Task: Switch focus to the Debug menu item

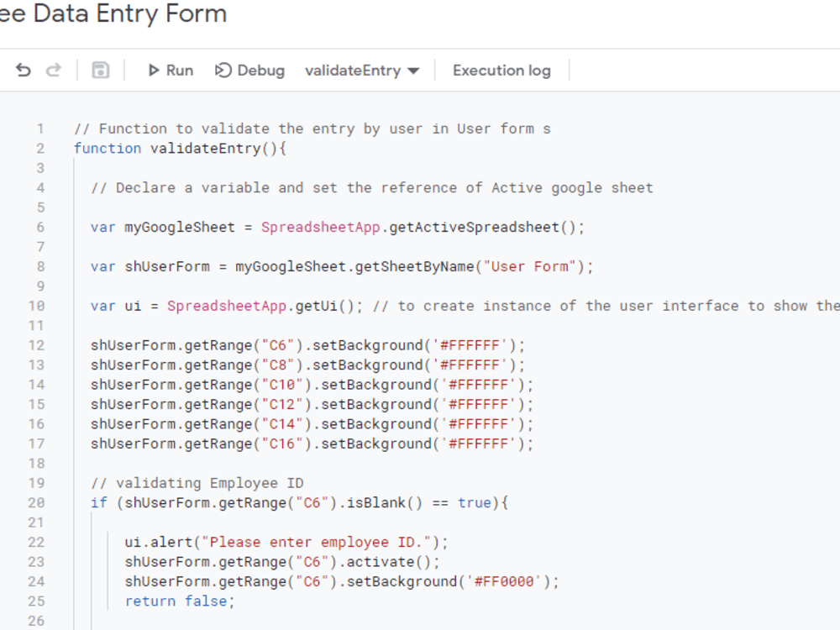Action: point(249,71)
